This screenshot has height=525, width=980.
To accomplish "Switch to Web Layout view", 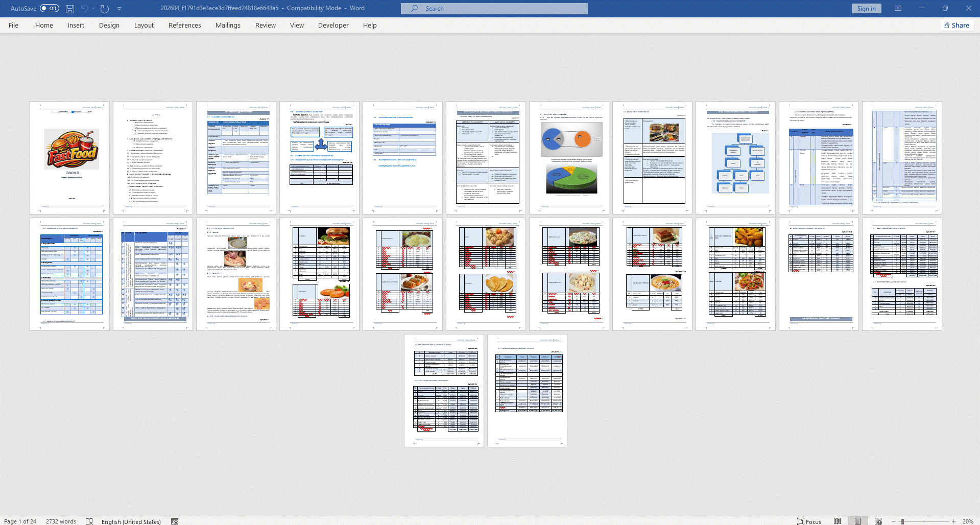I will click(x=878, y=521).
